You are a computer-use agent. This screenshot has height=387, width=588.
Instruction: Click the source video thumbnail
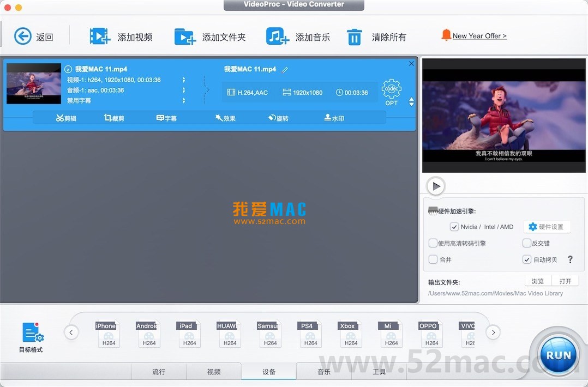click(x=34, y=83)
